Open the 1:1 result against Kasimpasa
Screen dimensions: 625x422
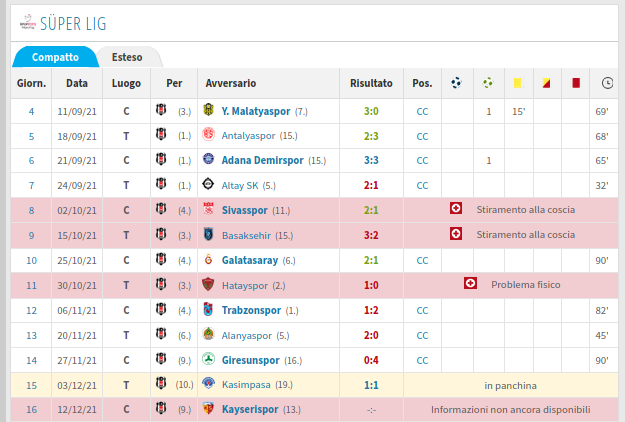pyautogui.click(x=371, y=385)
